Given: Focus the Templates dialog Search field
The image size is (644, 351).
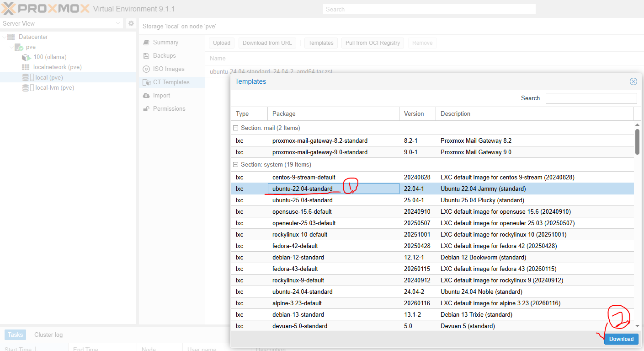Looking at the screenshot, I should pos(591,98).
